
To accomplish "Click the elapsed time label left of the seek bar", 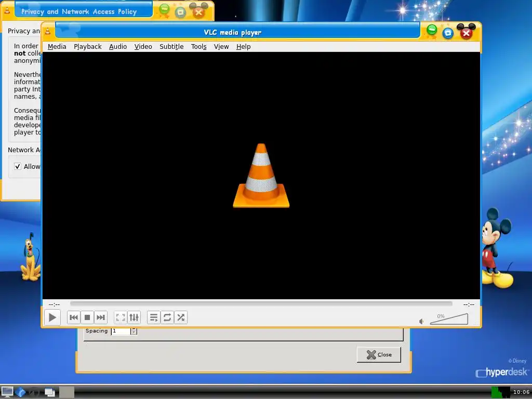I will coord(54,304).
